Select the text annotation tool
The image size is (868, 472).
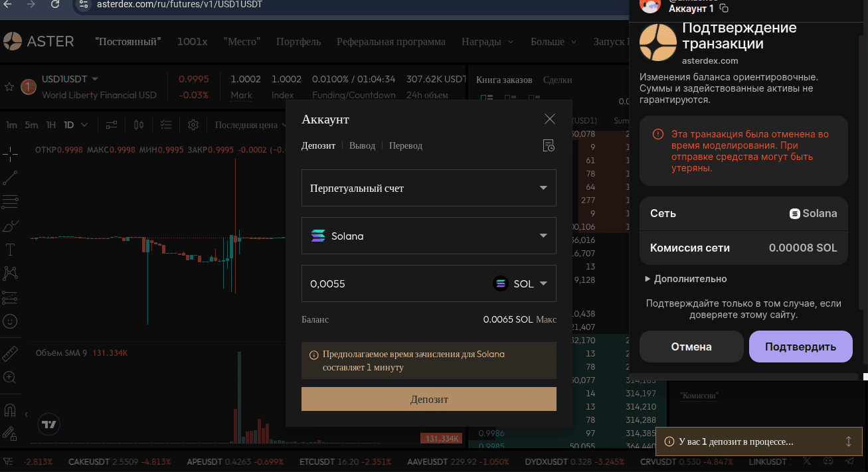[x=10, y=250]
